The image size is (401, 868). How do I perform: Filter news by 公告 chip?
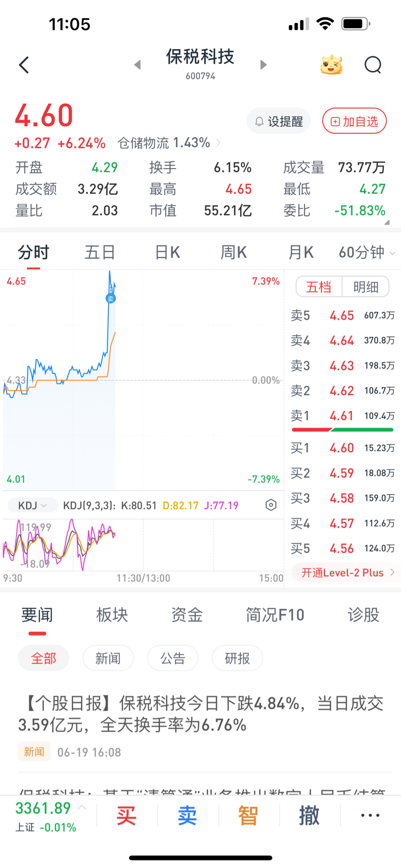pos(173,659)
